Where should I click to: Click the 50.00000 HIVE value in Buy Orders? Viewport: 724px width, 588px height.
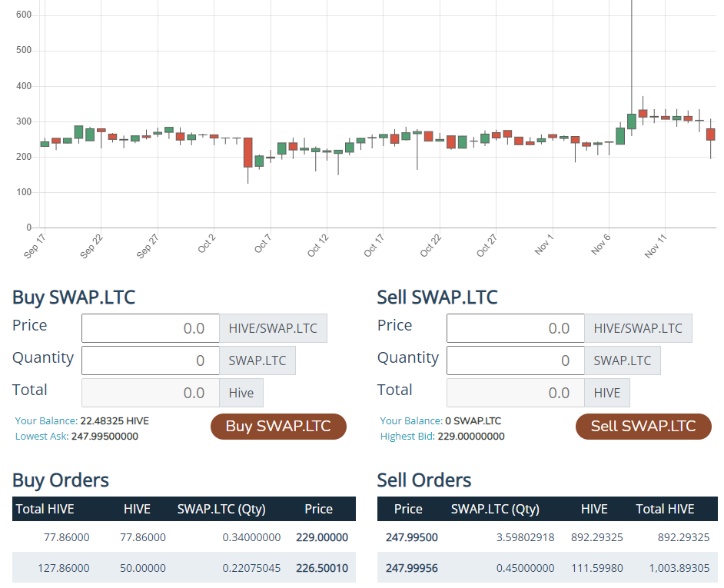(143, 568)
